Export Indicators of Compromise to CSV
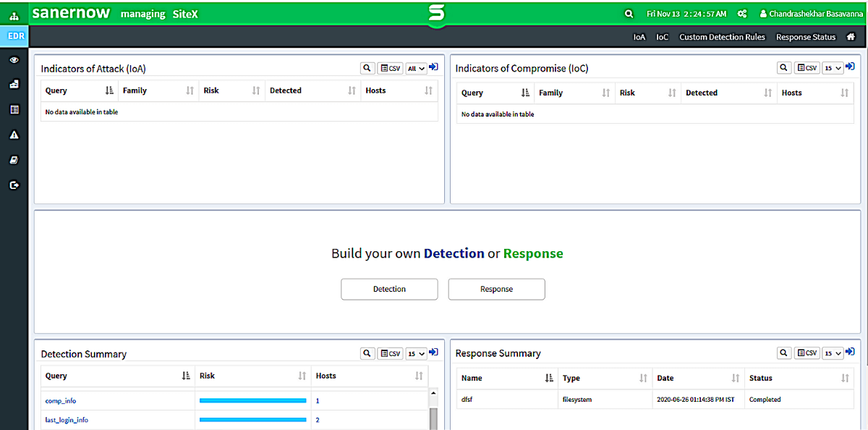868x430 pixels. coord(807,67)
